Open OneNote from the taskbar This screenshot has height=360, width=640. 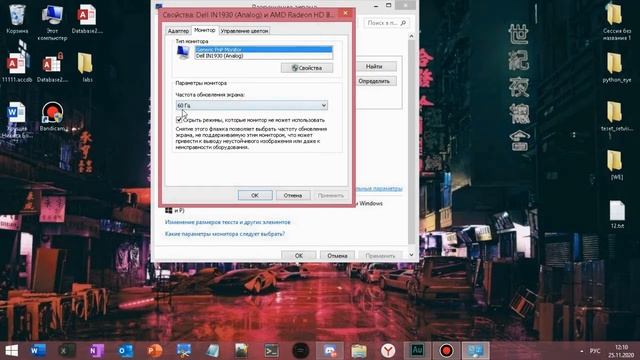pyautogui.click(x=96, y=351)
